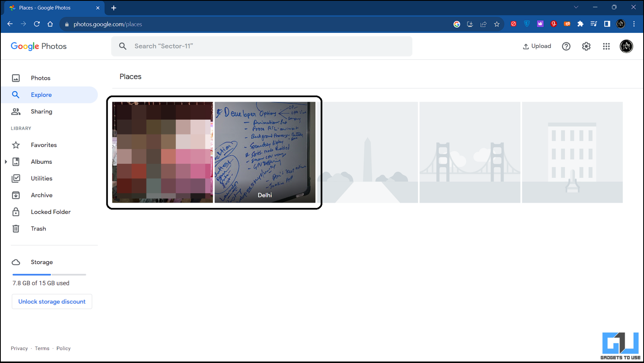Click the Favorites star icon
This screenshot has width=644, height=363.
[x=16, y=145]
